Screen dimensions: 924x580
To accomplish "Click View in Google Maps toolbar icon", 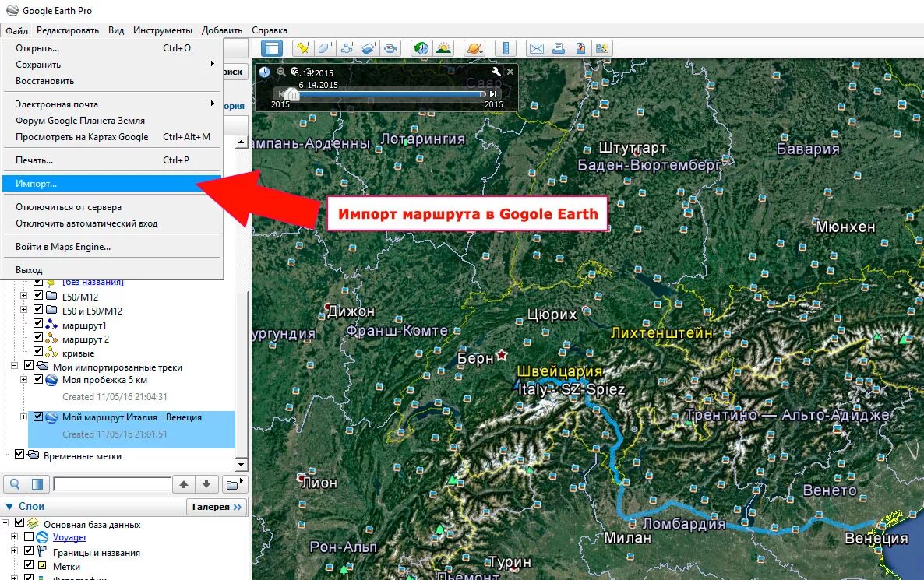I will pos(601,48).
